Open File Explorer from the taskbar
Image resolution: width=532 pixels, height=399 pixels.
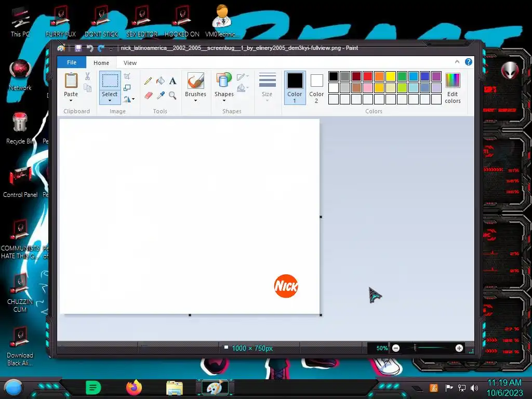(175, 388)
